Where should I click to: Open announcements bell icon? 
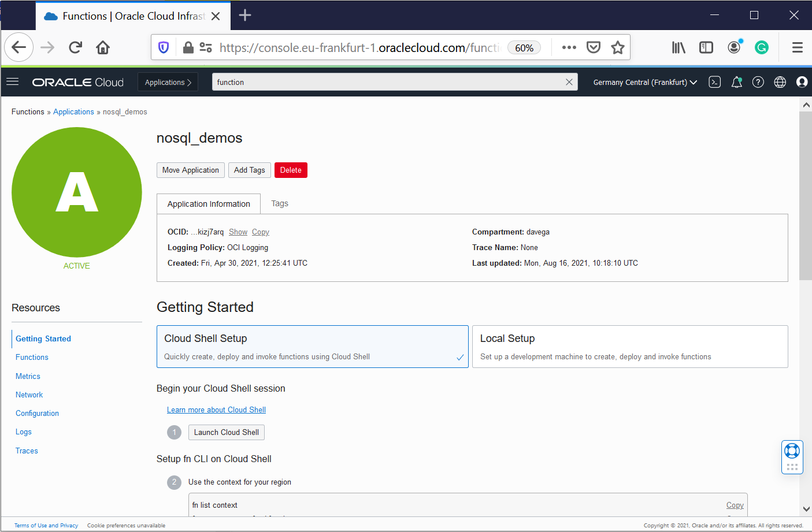pyautogui.click(x=736, y=82)
